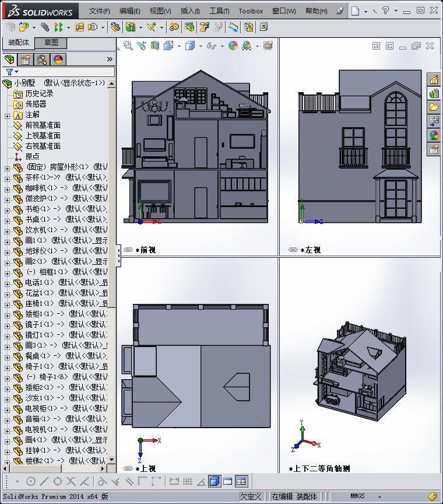The height and width of the screenshot is (504, 443).
Task: Click the Linear Component Pattern icon
Action: tap(58, 27)
